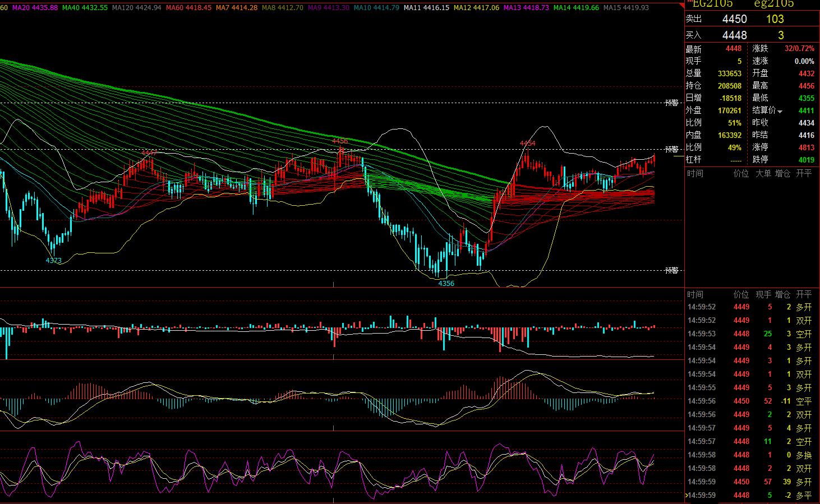
Task: Select the MA12 4417.06 indicator label
Action: point(476,8)
